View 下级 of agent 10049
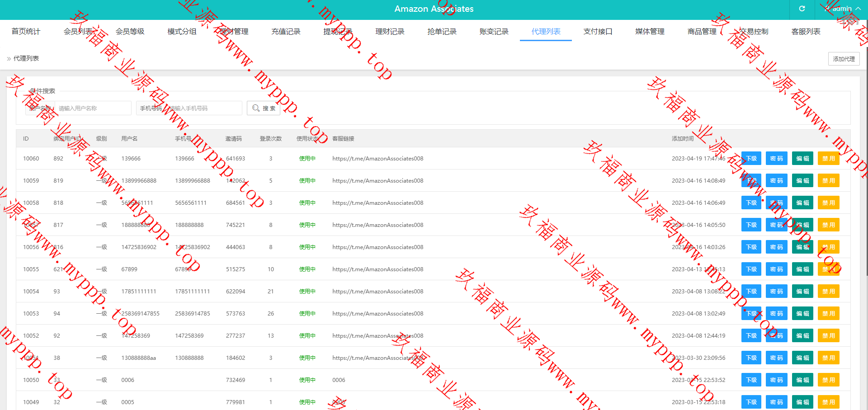The width and height of the screenshot is (868, 410). coord(751,402)
